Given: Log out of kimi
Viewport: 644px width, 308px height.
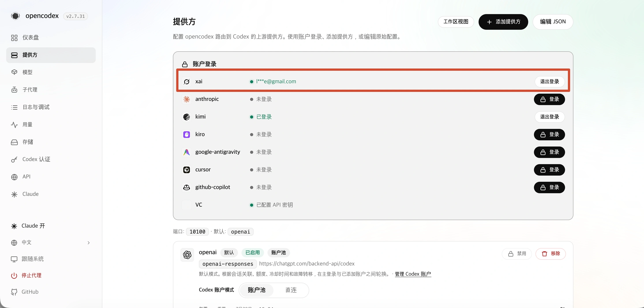Looking at the screenshot, I should 550,117.
